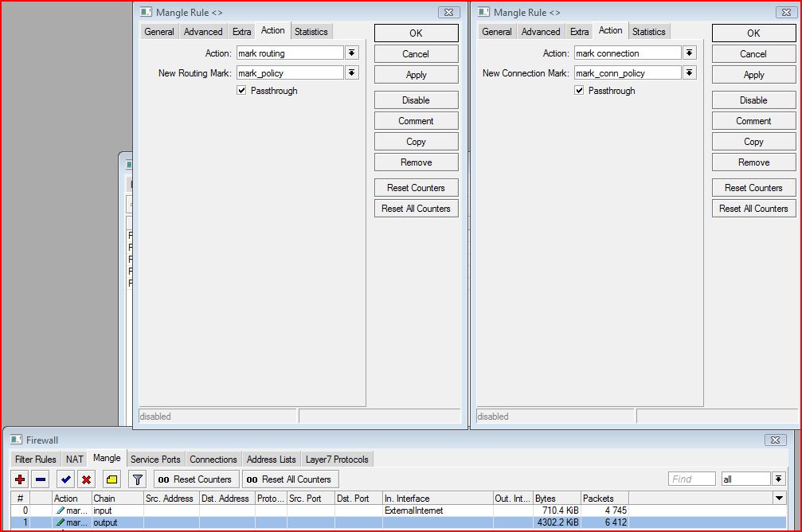Expand the New Connection Mark dropdown
Image resolution: width=802 pixels, height=532 pixels.
pos(689,73)
